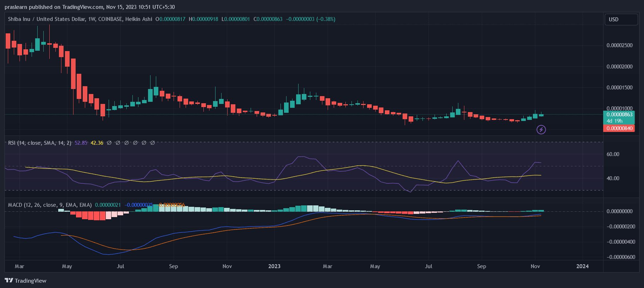Click the MACD indicator legend title

(x=50, y=205)
